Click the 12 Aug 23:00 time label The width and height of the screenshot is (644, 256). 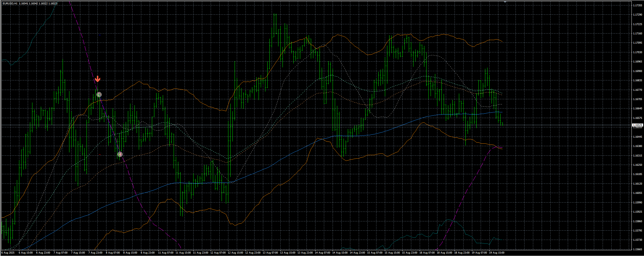coord(253,253)
